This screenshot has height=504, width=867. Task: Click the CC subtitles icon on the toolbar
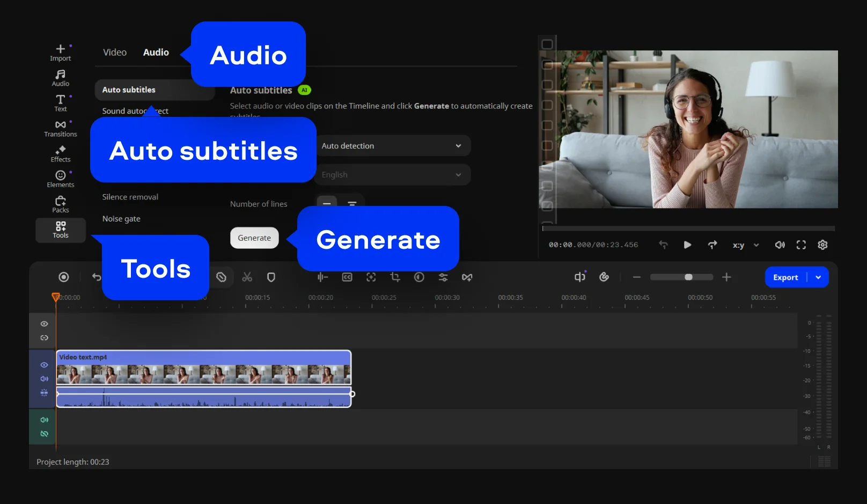347,277
